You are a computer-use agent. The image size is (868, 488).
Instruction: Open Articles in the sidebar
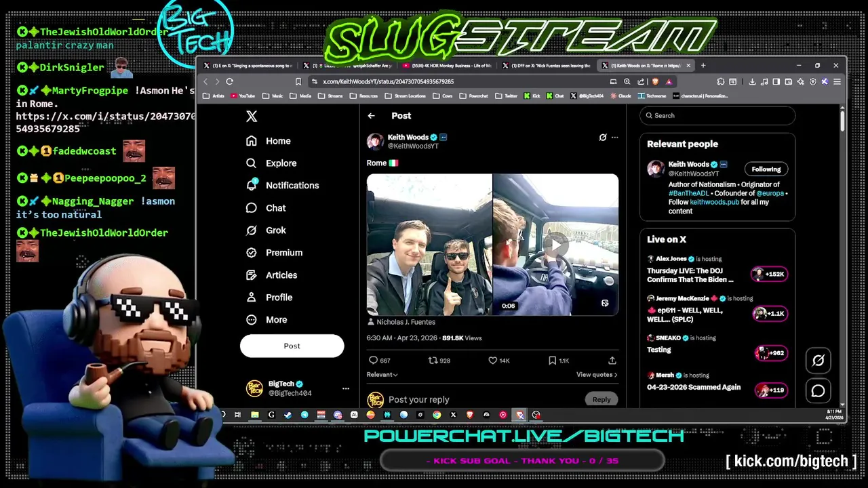pos(271,275)
